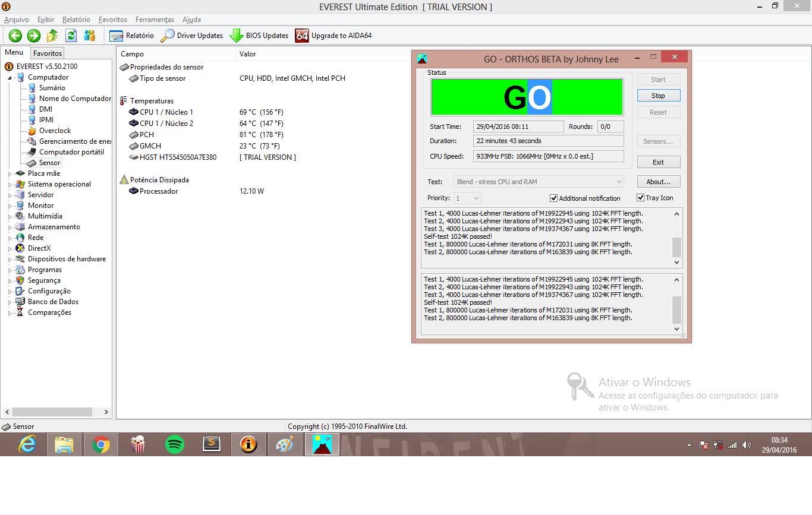Screen dimensions: 812x515
Task: Open the Favoritos menu in the menu bar
Action: [x=113, y=20]
